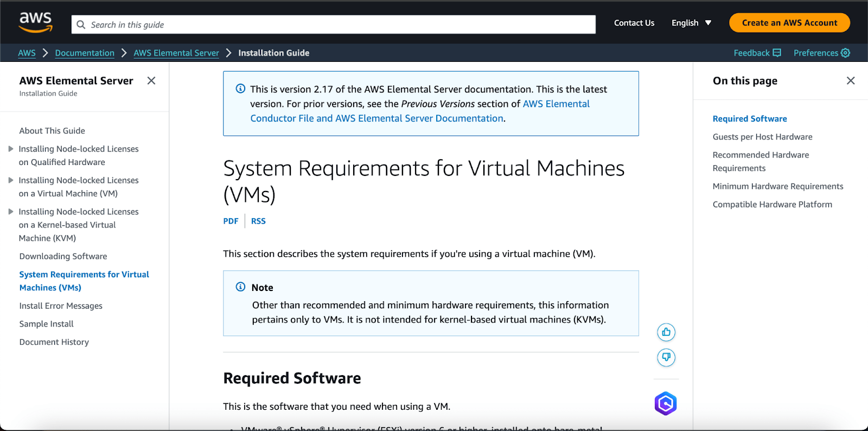The width and height of the screenshot is (868, 431).
Task: Jump to Minimum Hardware Requirements section
Action: [x=777, y=186]
